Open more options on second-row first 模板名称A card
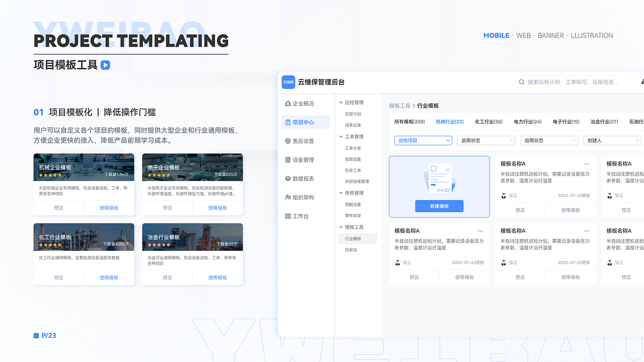 coord(480,231)
